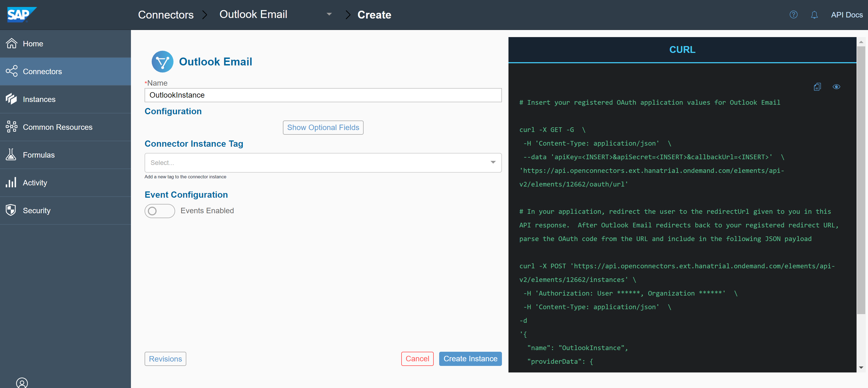Open the notifications bell icon

pos(814,15)
